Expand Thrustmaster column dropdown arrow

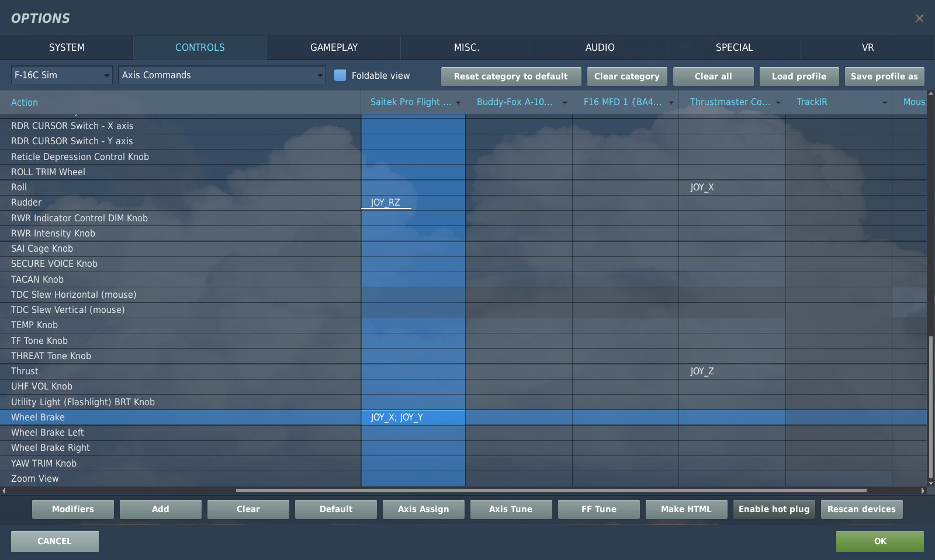(x=778, y=103)
